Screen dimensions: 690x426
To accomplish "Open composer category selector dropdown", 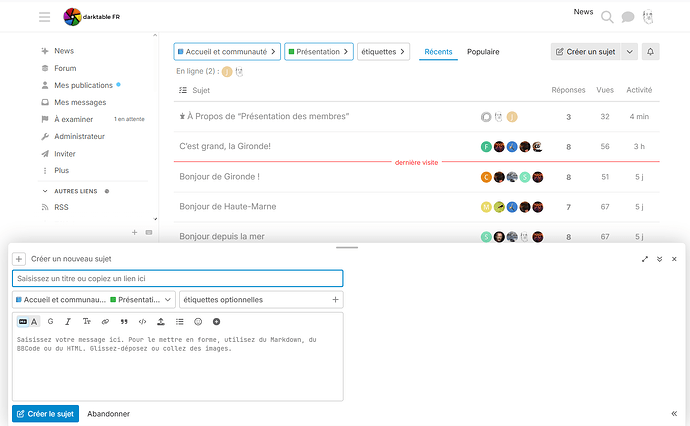I will click(x=94, y=300).
